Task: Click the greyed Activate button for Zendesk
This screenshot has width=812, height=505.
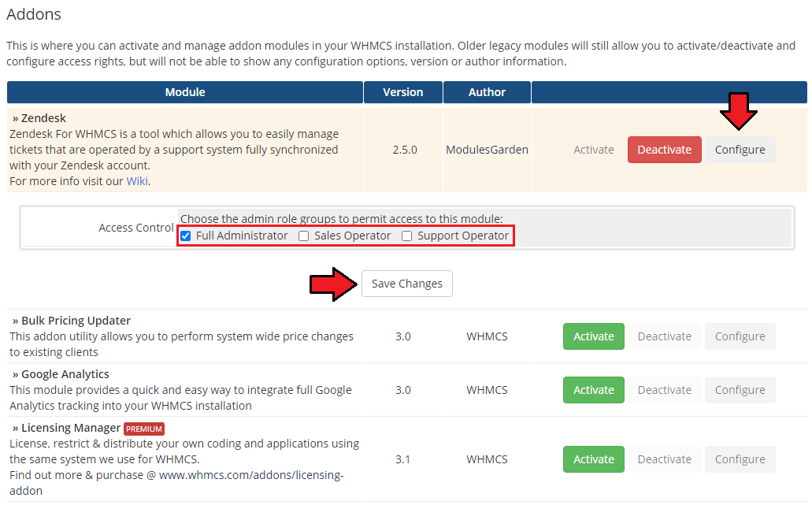Action: pos(594,150)
